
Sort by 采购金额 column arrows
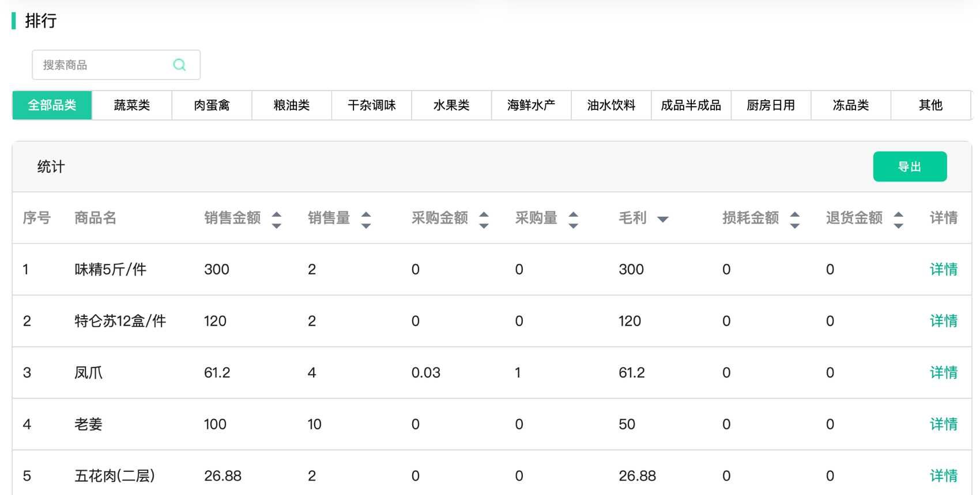pos(484,220)
